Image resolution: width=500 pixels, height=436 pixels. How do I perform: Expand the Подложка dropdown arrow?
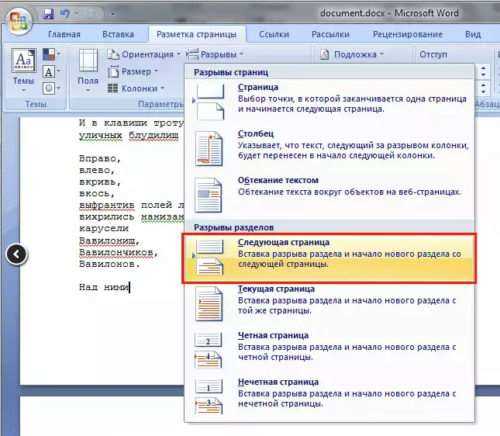point(381,54)
